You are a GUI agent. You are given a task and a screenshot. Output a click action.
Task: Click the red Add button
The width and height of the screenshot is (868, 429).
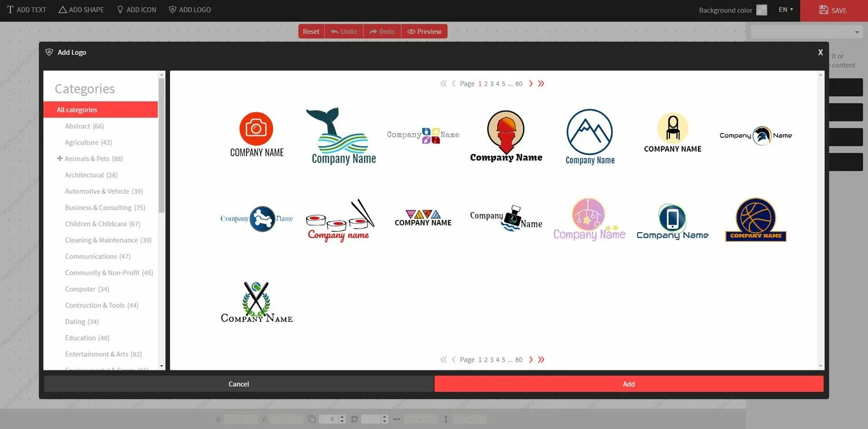629,384
